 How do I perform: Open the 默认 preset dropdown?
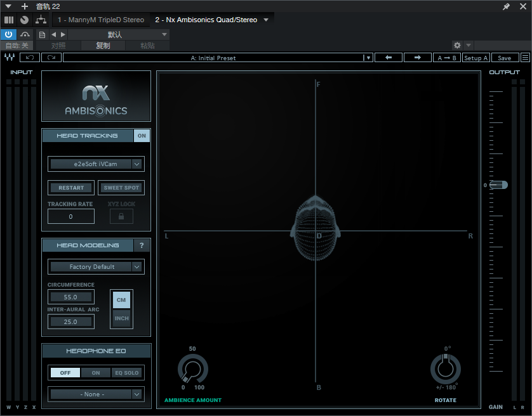[x=119, y=35]
